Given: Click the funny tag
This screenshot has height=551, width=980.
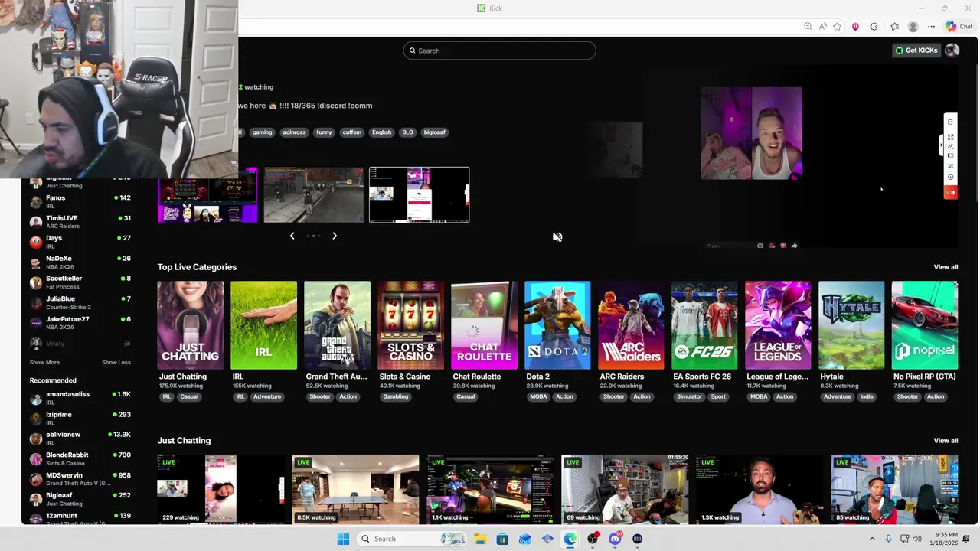Looking at the screenshot, I should 324,132.
